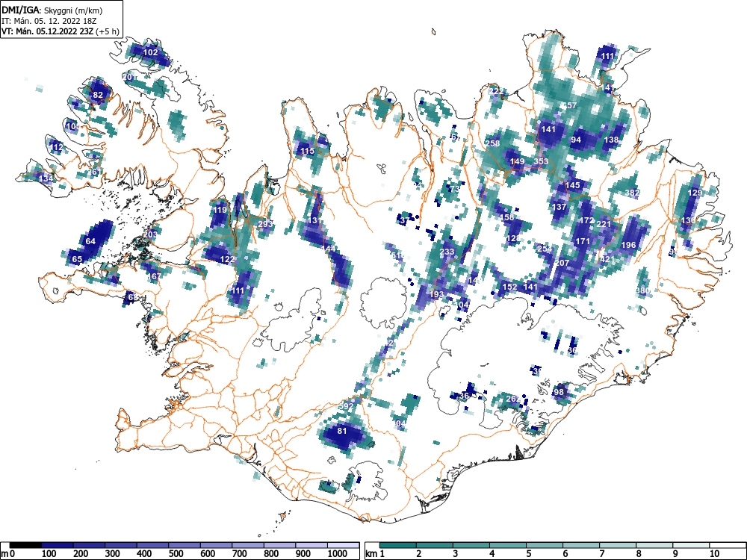
Task: Click the lightest 9–10 km legend swatch
Action: point(691,545)
